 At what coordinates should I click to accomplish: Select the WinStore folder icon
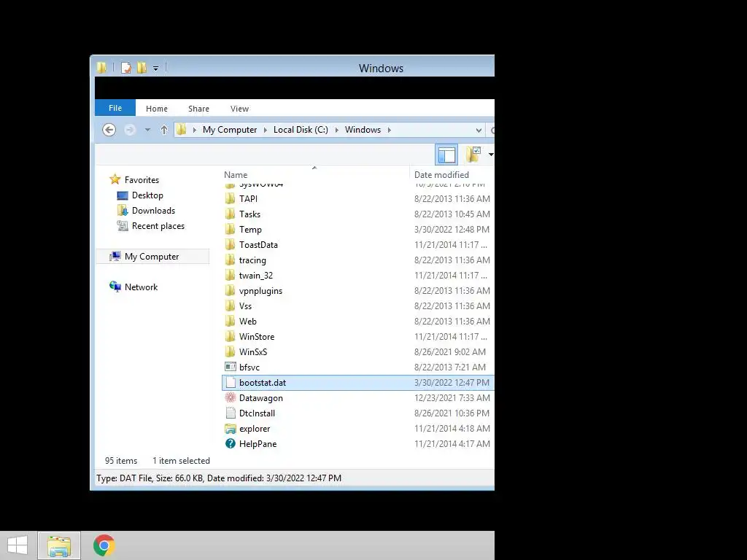pyautogui.click(x=230, y=336)
